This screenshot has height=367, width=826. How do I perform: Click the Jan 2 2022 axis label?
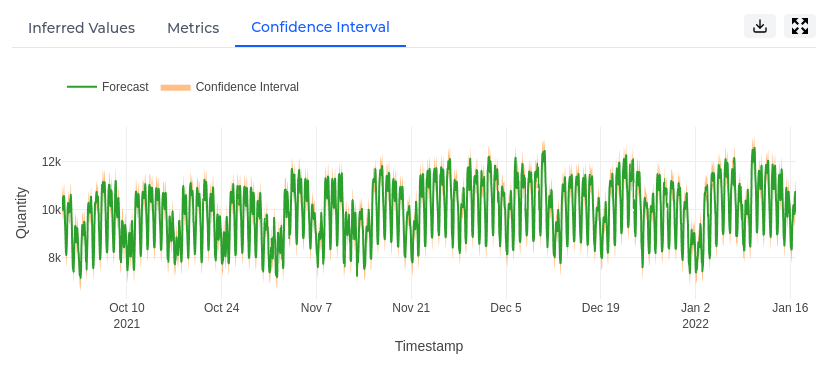tap(695, 315)
